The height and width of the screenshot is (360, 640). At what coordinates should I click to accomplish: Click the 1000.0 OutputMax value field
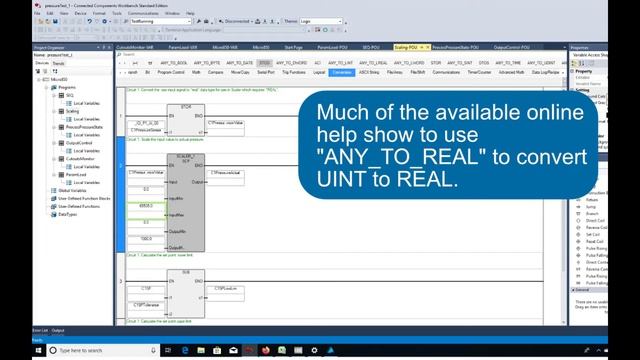pyautogui.click(x=146, y=239)
